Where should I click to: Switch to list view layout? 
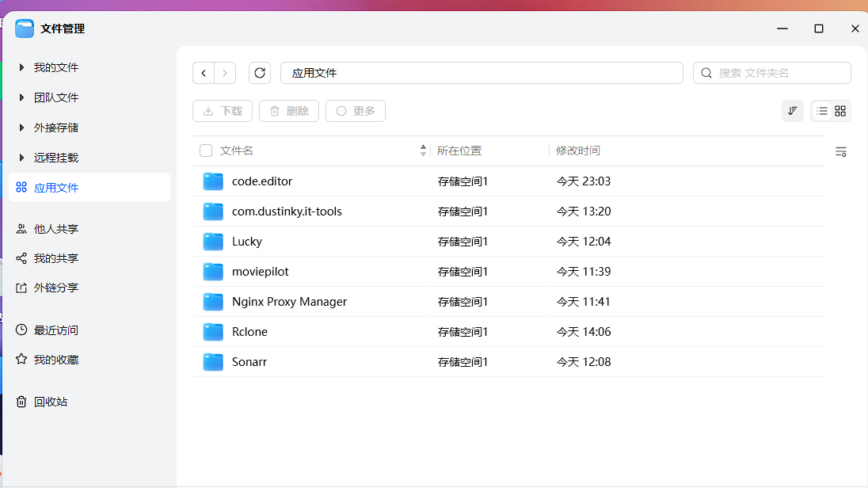(x=822, y=111)
